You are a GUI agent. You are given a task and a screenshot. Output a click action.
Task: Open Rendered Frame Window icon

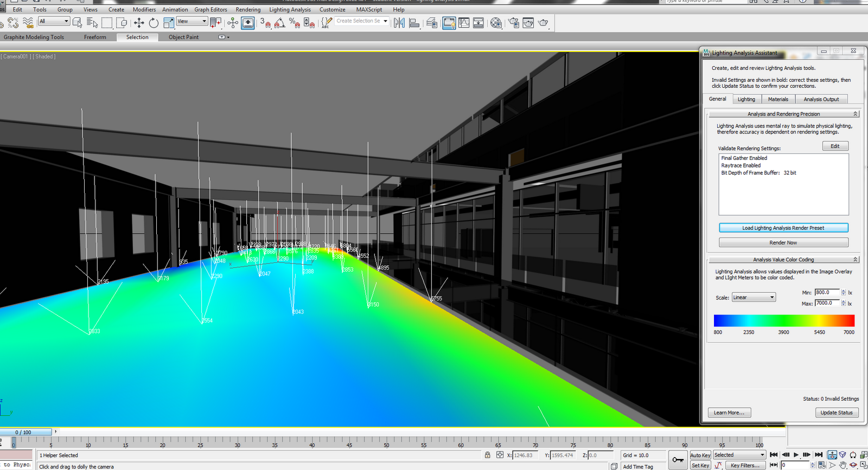[x=528, y=22]
